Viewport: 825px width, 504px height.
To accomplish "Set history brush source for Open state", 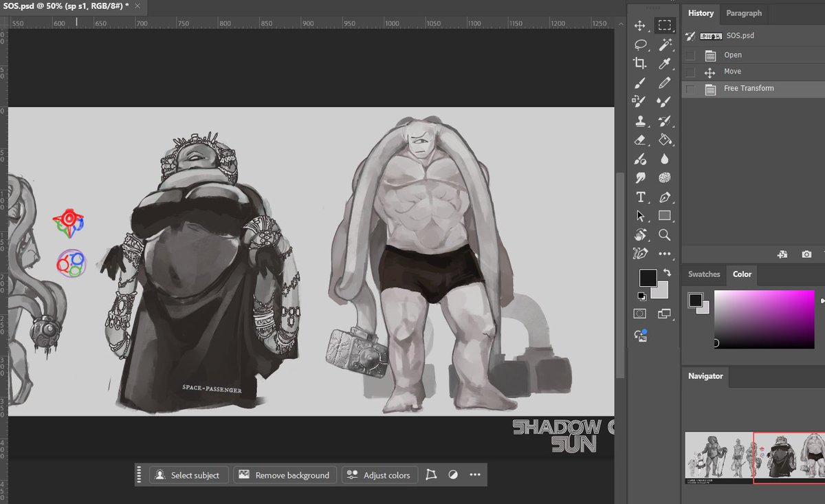I will (690, 55).
